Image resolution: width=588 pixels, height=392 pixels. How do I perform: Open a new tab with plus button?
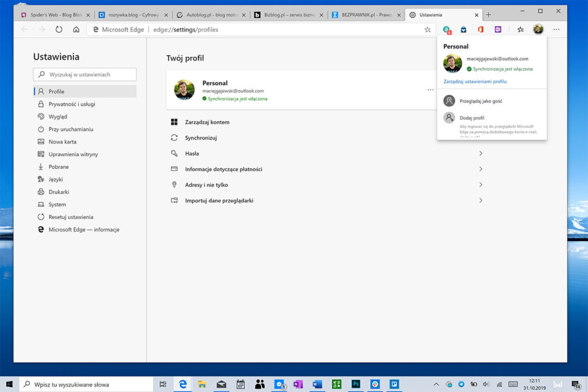click(x=488, y=15)
